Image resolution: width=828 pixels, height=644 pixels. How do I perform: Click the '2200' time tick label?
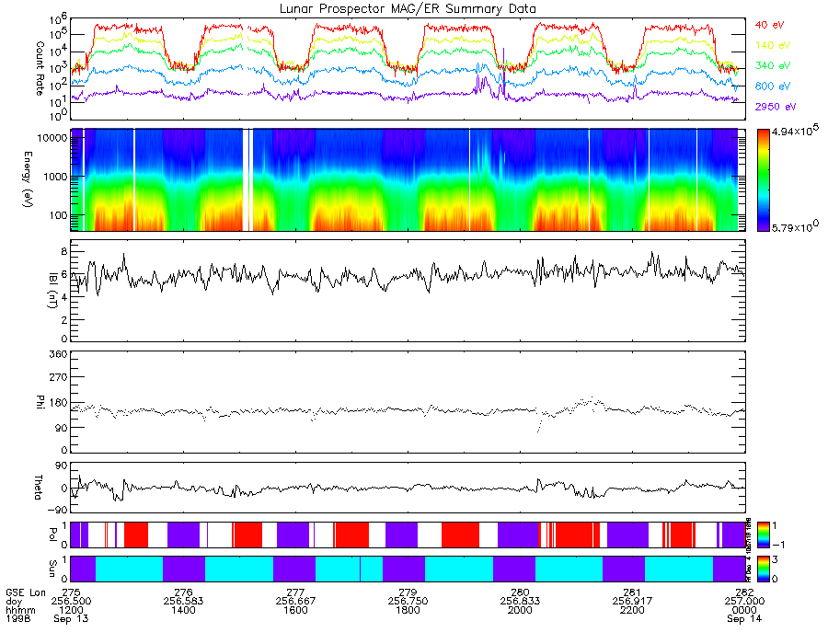[x=632, y=610]
